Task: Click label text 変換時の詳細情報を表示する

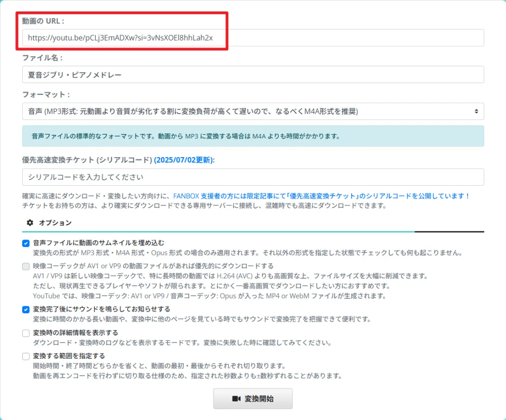Action: [76, 333]
